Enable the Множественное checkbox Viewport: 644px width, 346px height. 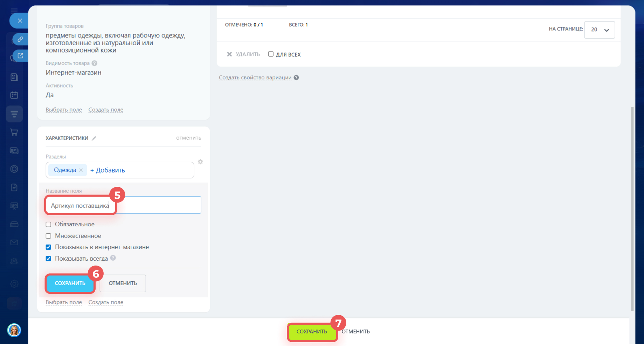[48, 236]
